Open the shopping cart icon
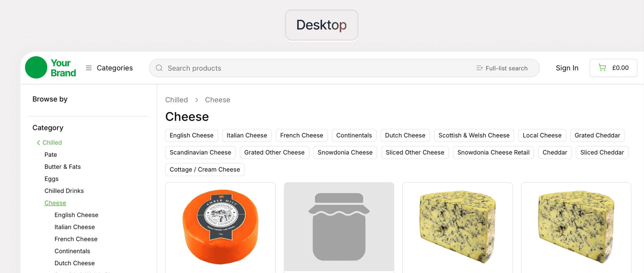The image size is (644, 273). 602,68
